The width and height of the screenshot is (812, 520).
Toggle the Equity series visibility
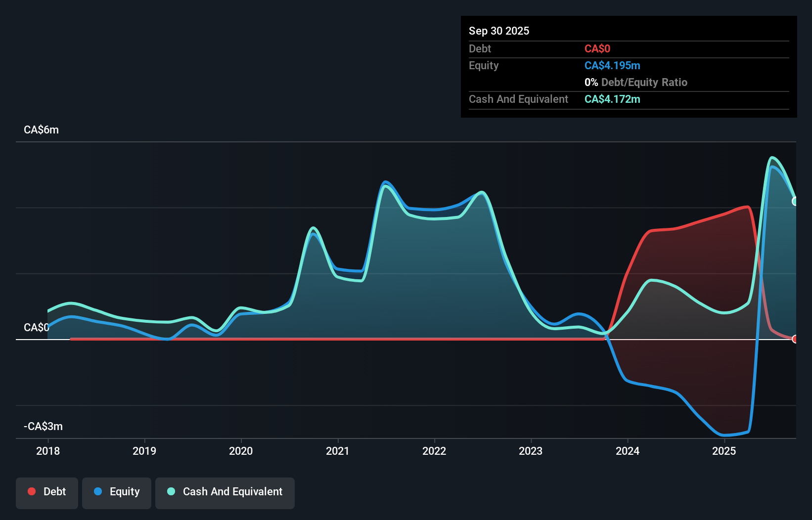pyautogui.click(x=116, y=493)
